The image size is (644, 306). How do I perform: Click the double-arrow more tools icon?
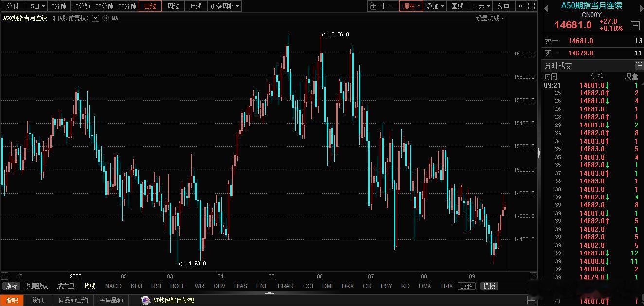tap(521, 6)
